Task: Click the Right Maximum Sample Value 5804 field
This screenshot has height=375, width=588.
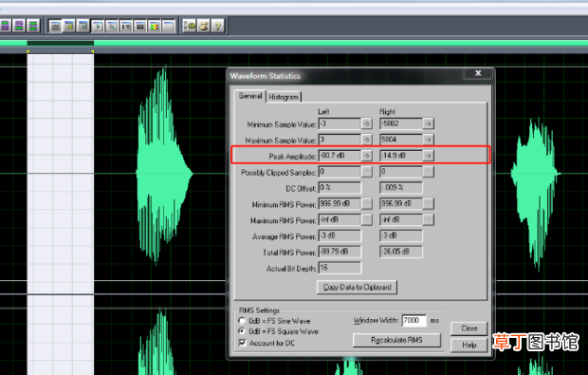Action: pyautogui.click(x=401, y=140)
